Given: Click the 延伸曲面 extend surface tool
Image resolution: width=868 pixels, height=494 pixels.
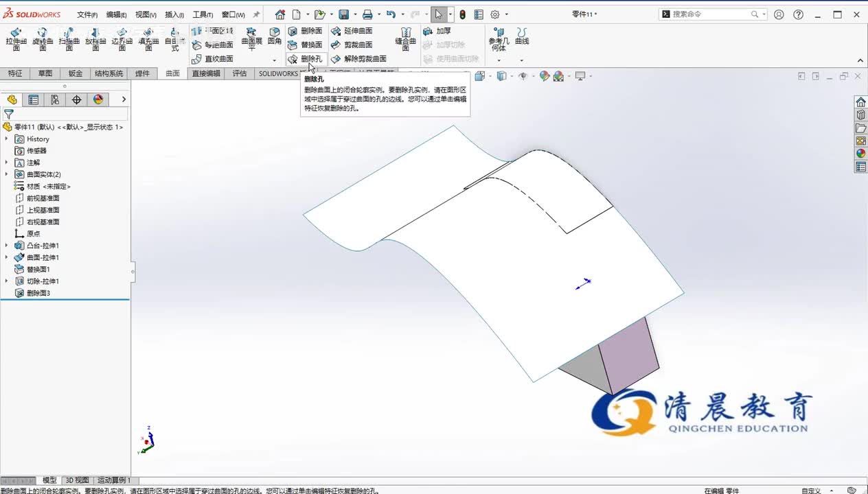Looking at the screenshot, I should (x=352, y=31).
